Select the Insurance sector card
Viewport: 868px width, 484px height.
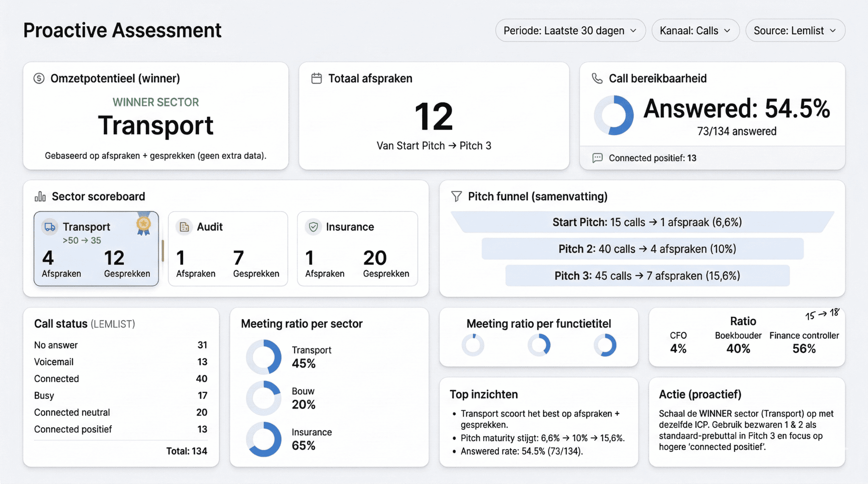(x=357, y=249)
